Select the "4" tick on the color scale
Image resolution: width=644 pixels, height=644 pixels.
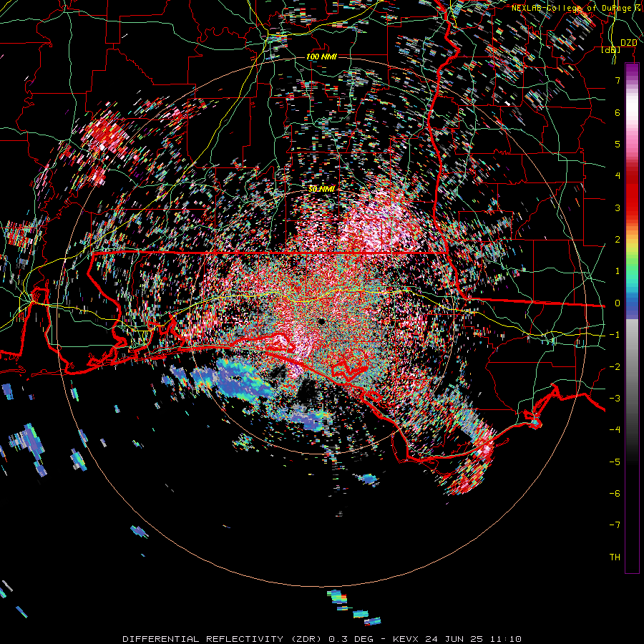[618, 176]
